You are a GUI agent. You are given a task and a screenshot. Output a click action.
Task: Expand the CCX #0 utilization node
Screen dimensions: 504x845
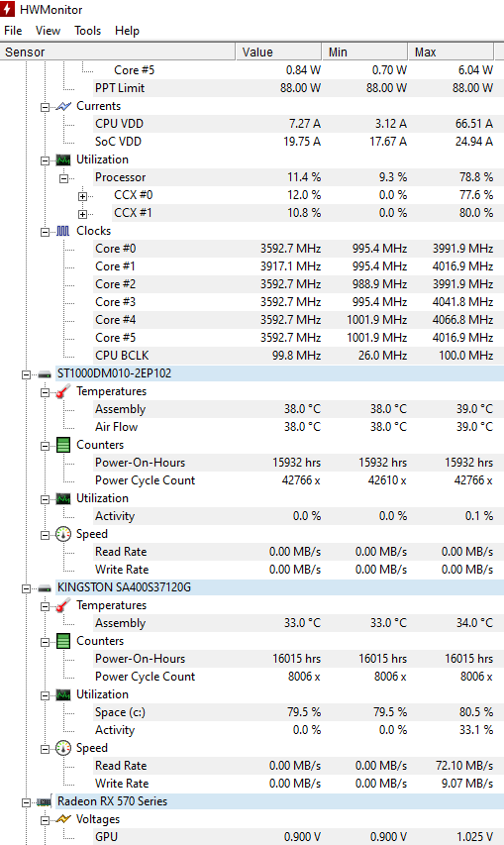click(82, 196)
